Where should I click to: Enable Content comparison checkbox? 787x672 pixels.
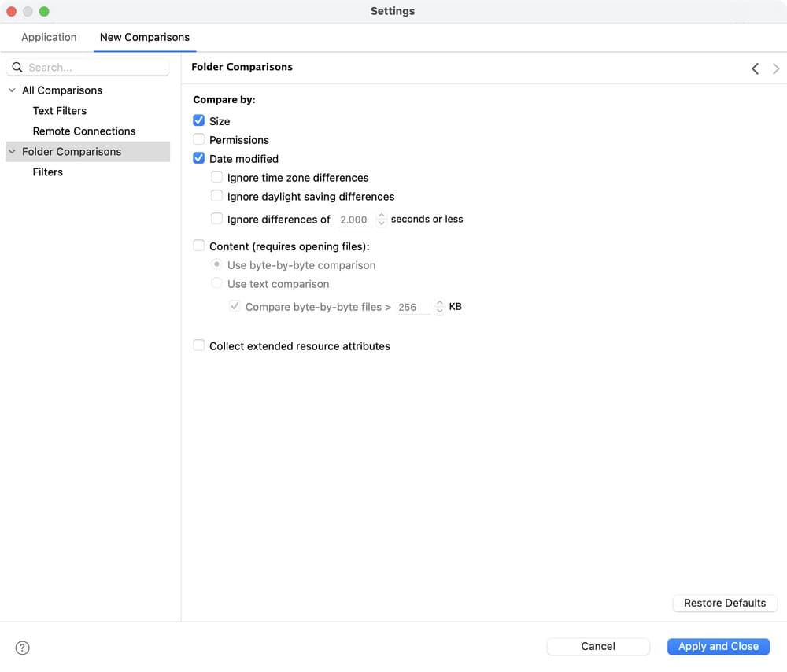pyautogui.click(x=199, y=246)
